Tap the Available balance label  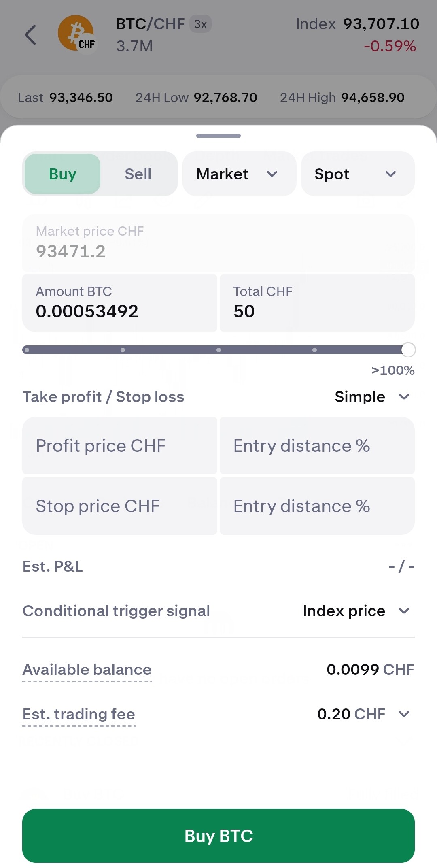pos(87,670)
